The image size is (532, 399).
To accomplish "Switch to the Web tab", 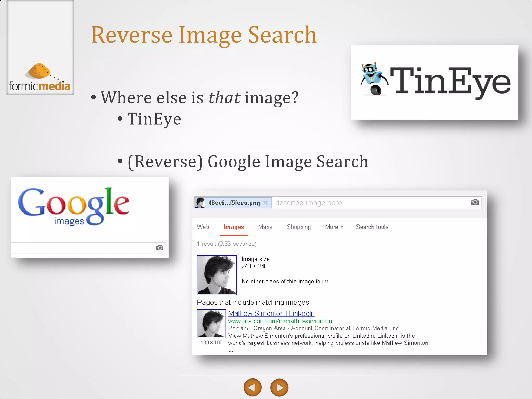I will [x=203, y=227].
